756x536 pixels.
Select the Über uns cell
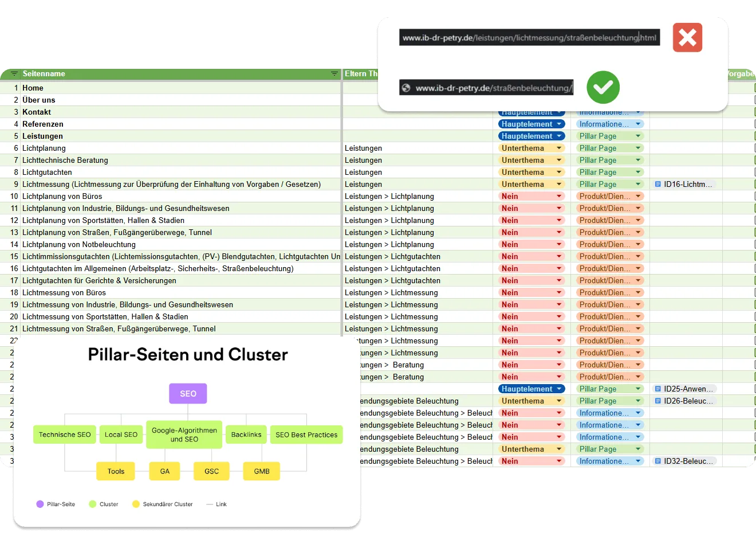[x=181, y=100]
